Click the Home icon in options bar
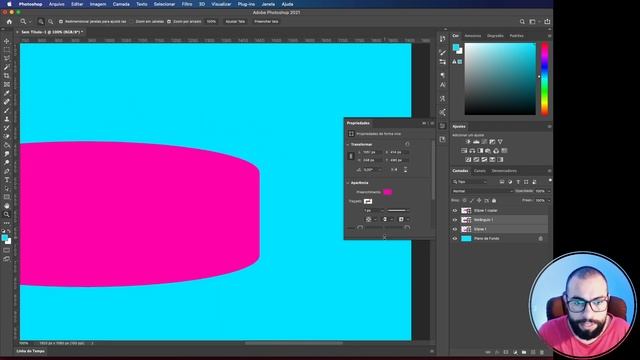This screenshot has height=360, width=640. (x=9, y=22)
